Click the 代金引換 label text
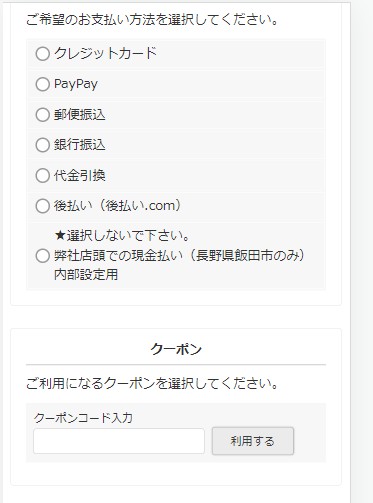The height and width of the screenshot is (503, 373). [80, 175]
